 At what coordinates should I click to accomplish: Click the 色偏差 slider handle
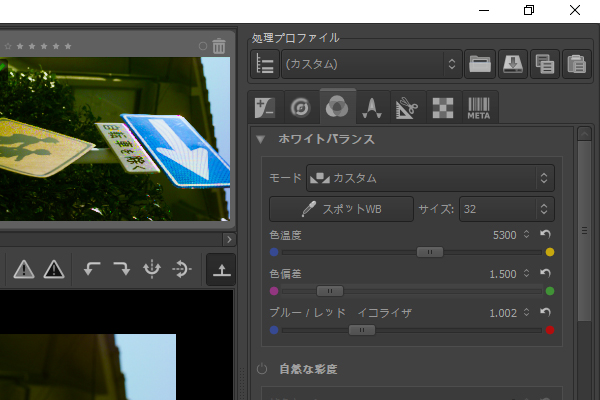(x=330, y=291)
